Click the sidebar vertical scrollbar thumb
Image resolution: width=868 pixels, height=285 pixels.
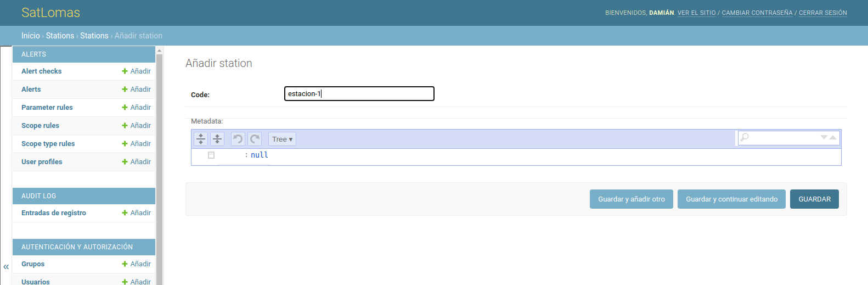(x=160, y=169)
